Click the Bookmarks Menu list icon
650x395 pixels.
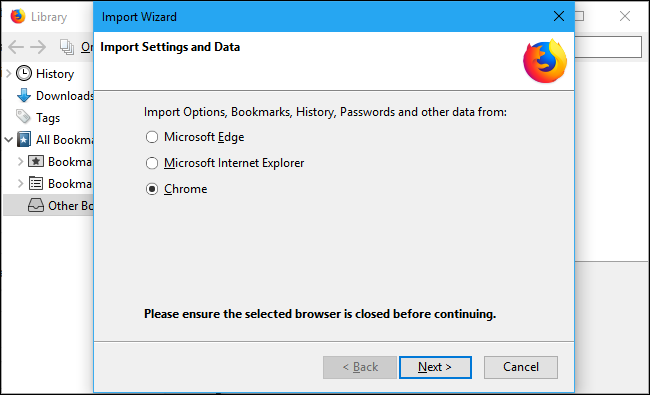(x=36, y=183)
